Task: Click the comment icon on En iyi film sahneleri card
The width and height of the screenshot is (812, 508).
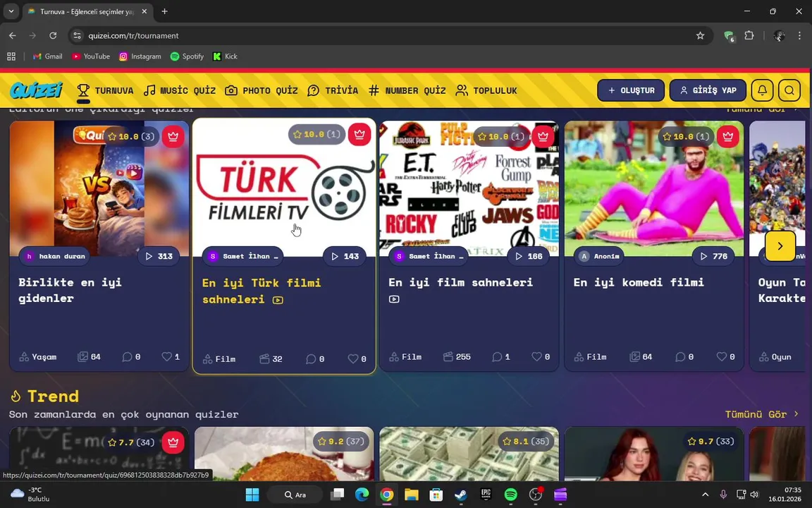Action: click(497, 356)
